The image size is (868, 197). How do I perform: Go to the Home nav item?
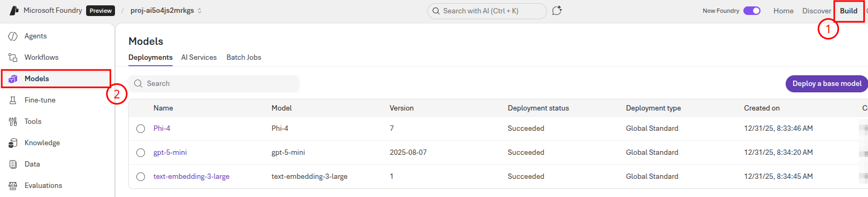click(x=783, y=11)
